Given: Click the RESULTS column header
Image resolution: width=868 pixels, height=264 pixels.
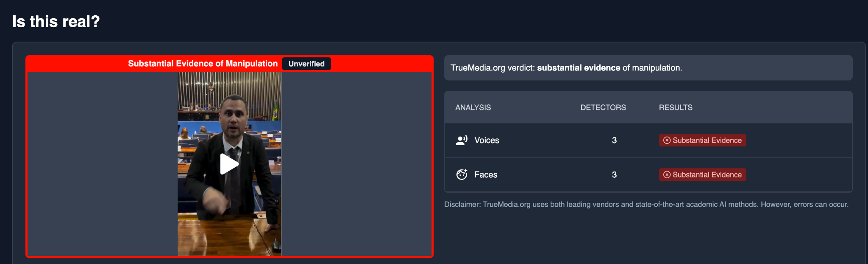Looking at the screenshot, I should [x=676, y=107].
